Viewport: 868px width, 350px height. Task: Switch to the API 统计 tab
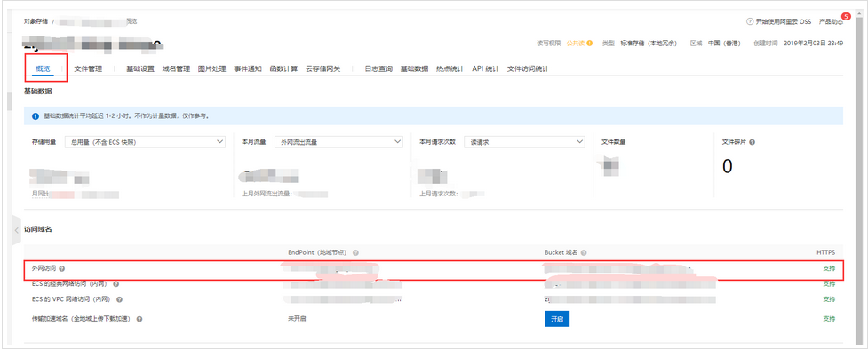click(485, 69)
